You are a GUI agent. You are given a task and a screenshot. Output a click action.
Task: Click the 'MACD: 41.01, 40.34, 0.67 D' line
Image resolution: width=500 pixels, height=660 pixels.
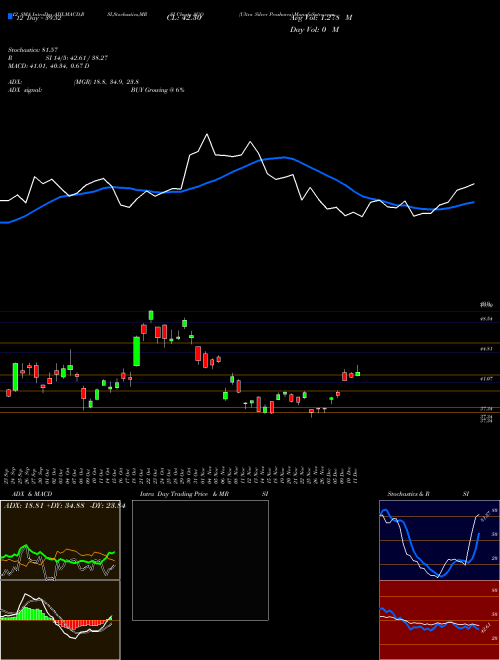48,66
